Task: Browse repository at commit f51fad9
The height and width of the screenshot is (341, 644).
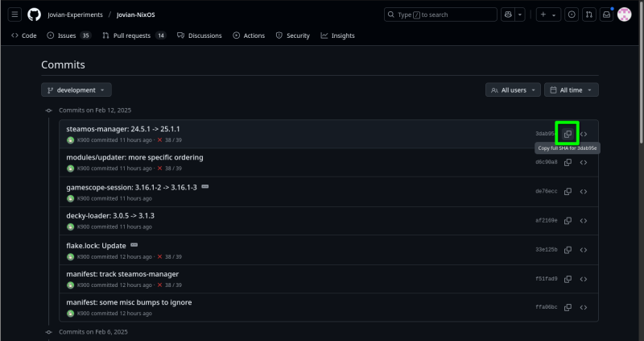Action: 584,279
